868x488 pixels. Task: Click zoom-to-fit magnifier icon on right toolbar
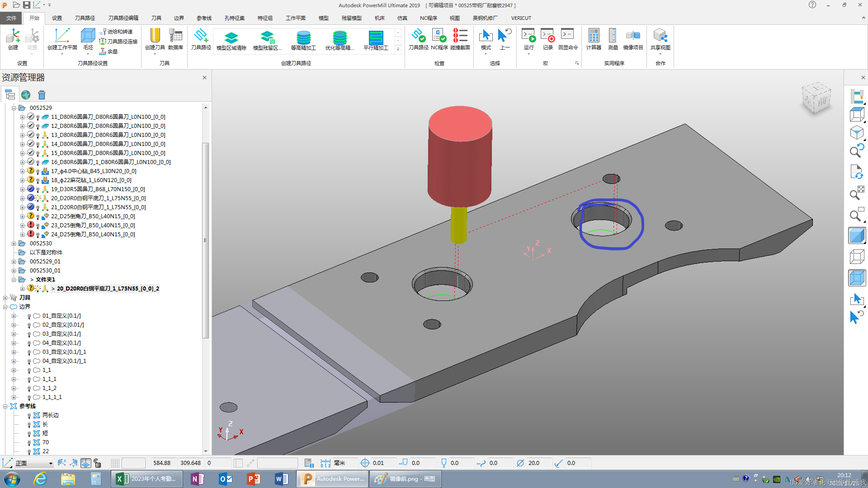pos(857,193)
